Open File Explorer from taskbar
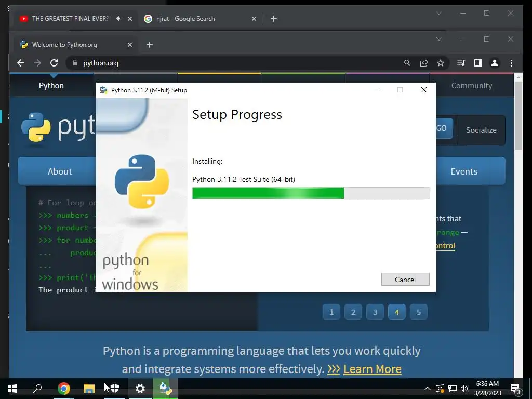 click(x=89, y=389)
